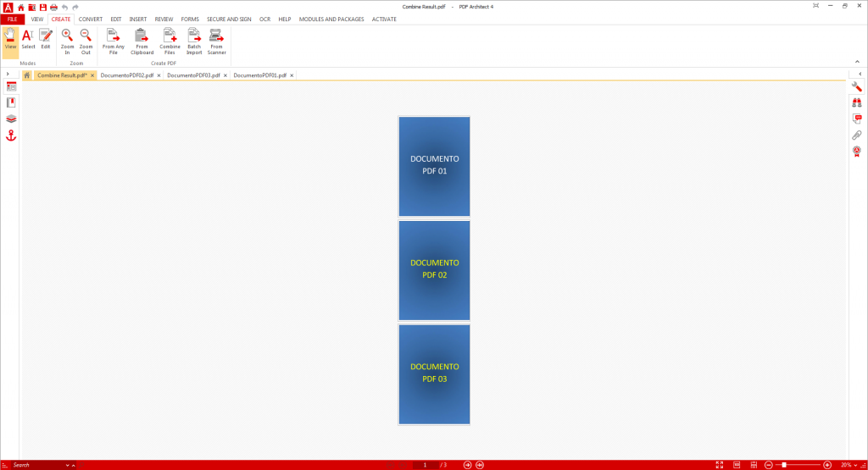868x470 pixels.
Task: Open the SECURE AND SIGN tab
Action: click(229, 19)
